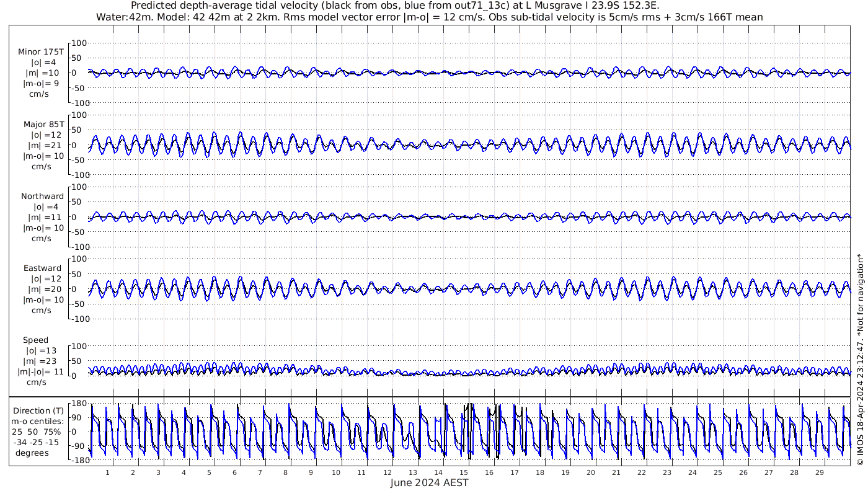Click the '|m-o|= 9' value in Minor panel
This screenshot has width=868, height=496.
(x=41, y=83)
